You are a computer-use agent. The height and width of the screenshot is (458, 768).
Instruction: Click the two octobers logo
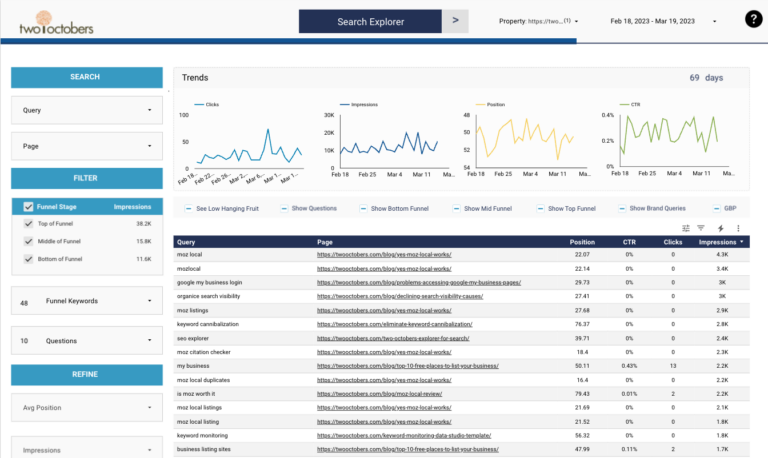(56, 23)
